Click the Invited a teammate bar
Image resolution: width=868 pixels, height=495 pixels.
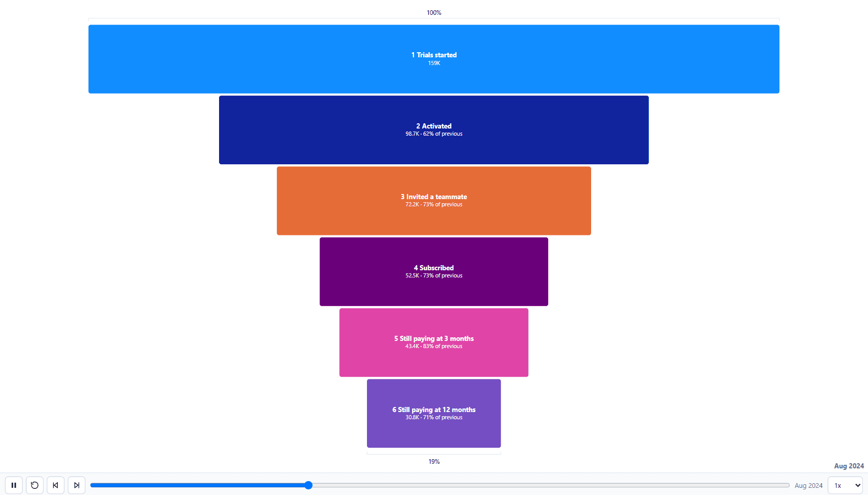pyautogui.click(x=434, y=201)
